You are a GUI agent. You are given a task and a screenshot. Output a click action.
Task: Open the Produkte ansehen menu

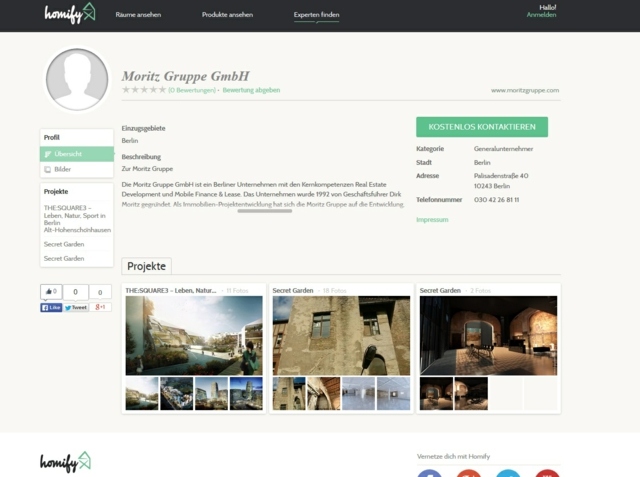227,16
